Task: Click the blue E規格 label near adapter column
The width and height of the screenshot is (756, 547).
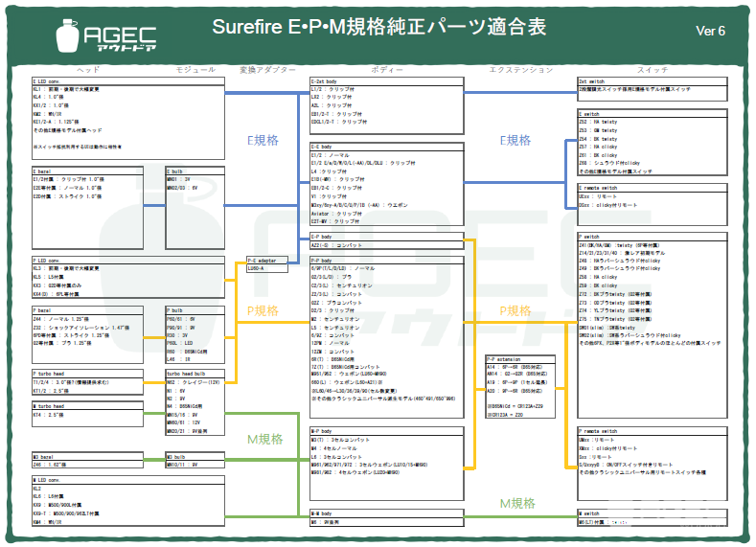Action: (x=262, y=140)
